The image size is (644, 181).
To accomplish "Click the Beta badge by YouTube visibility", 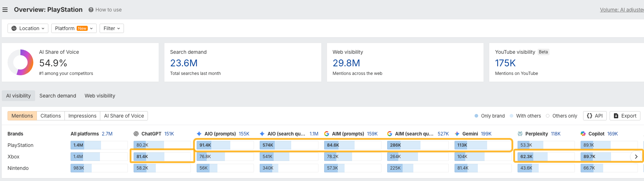I will (543, 52).
